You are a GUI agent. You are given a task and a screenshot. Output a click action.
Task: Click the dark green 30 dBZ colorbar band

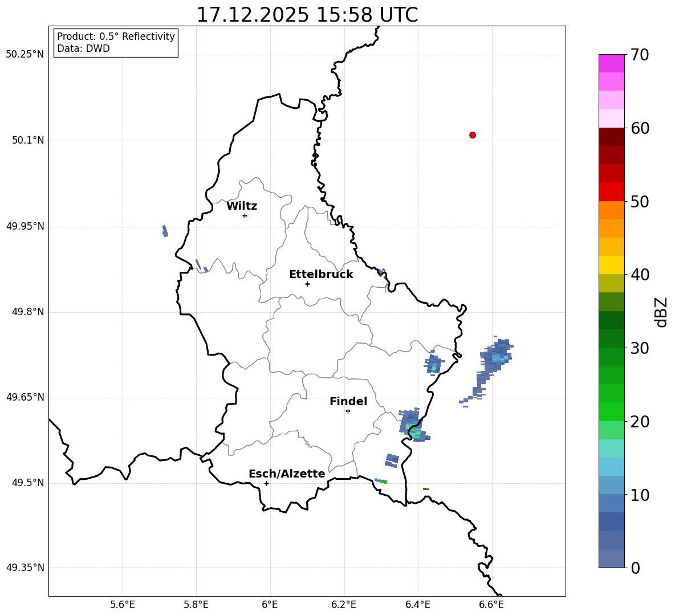[611, 338]
